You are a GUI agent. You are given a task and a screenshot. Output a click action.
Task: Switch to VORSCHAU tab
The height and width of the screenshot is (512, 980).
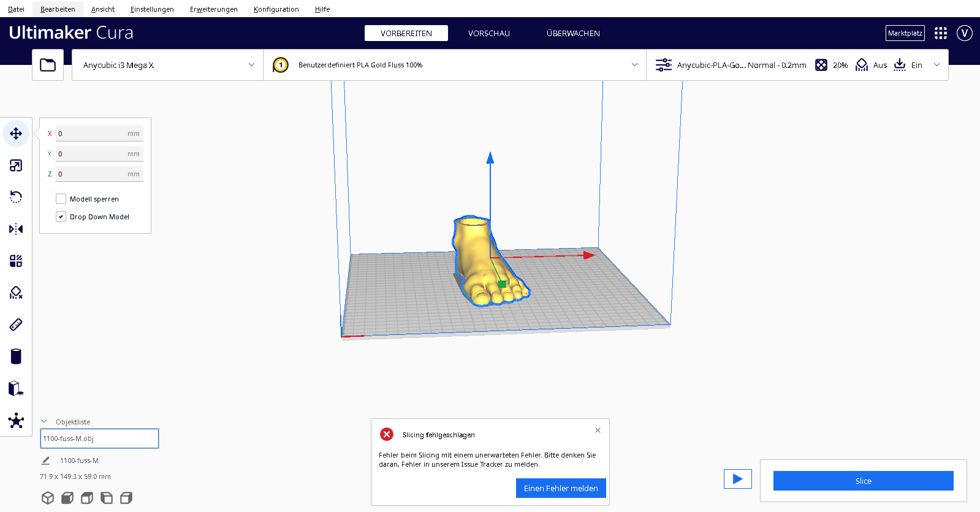pos(489,33)
